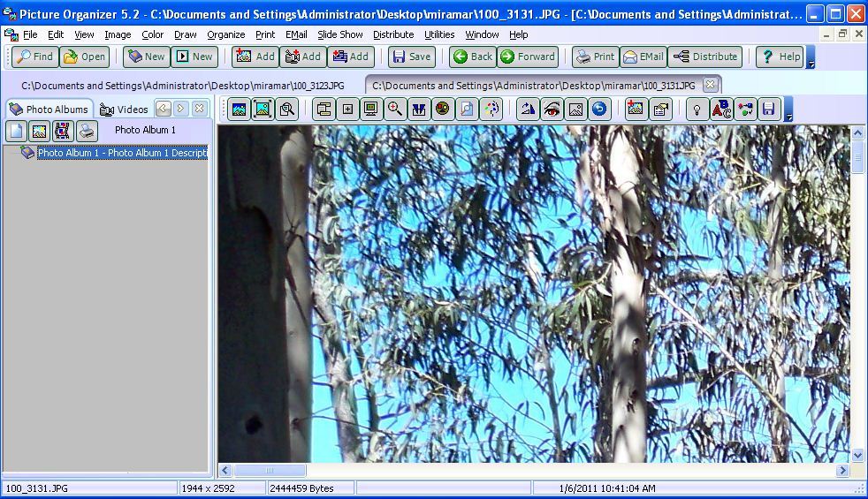Click the Open toolbar button
Image resolution: width=868 pixels, height=499 pixels.
point(84,57)
